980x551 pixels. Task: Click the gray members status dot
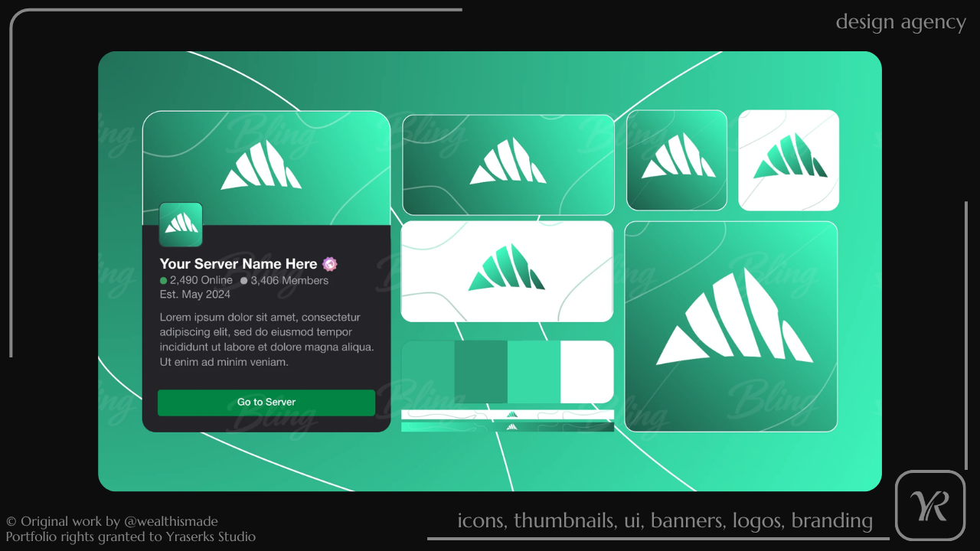click(x=243, y=281)
